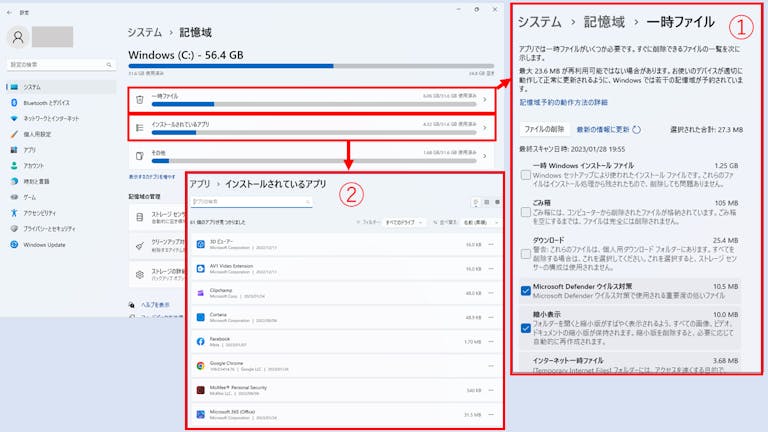
Task: Click the cleanup recommendations broom icon
Action: (x=140, y=246)
